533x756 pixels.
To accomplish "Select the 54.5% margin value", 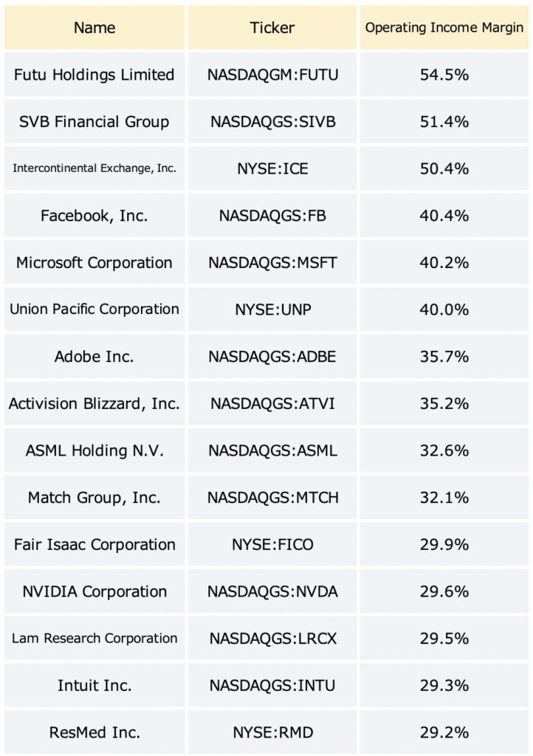I will click(x=444, y=75).
